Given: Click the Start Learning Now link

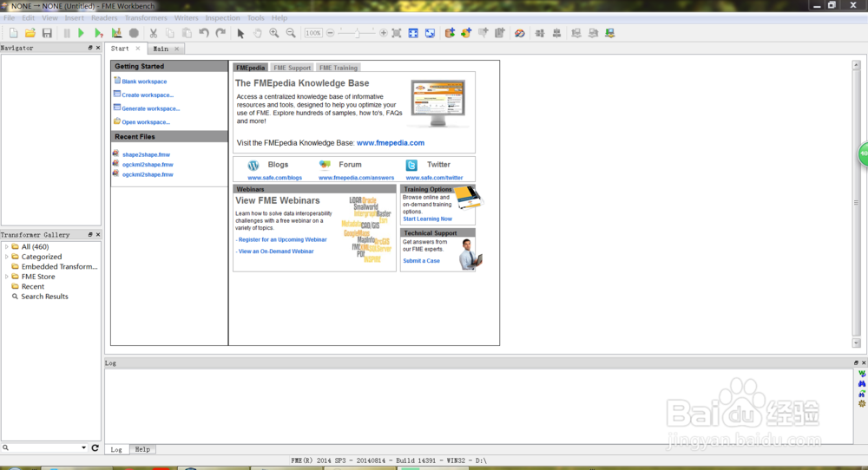Looking at the screenshot, I should click(x=427, y=219).
